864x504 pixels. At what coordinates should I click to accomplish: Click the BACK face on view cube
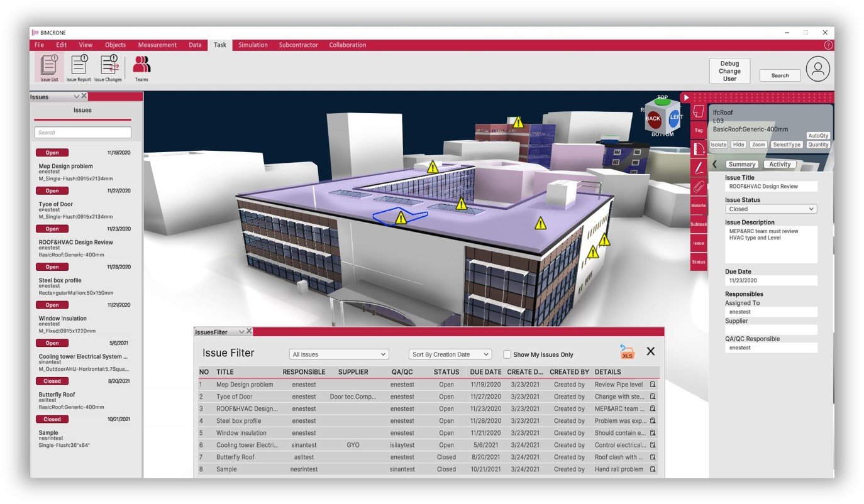coord(653,119)
